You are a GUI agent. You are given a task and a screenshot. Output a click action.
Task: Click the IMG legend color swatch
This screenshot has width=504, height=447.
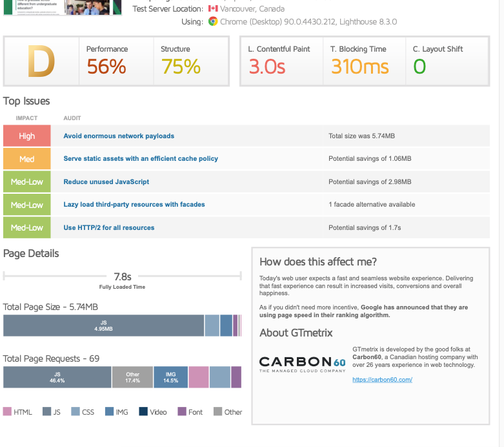[x=109, y=411]
